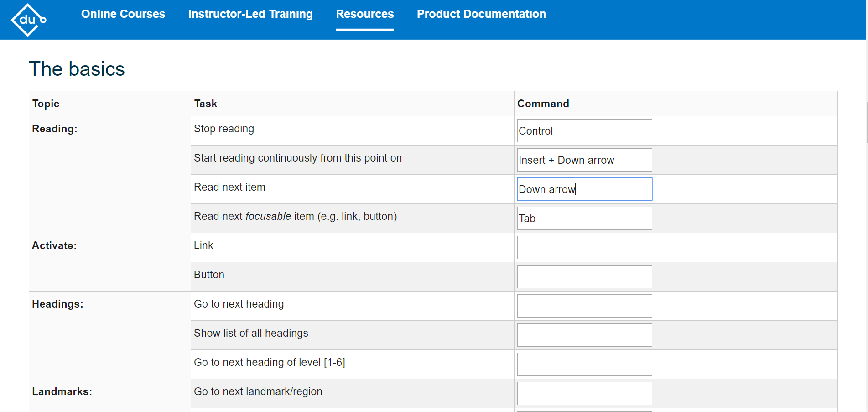Select the command field for Go to next heading

click(584, 306)
